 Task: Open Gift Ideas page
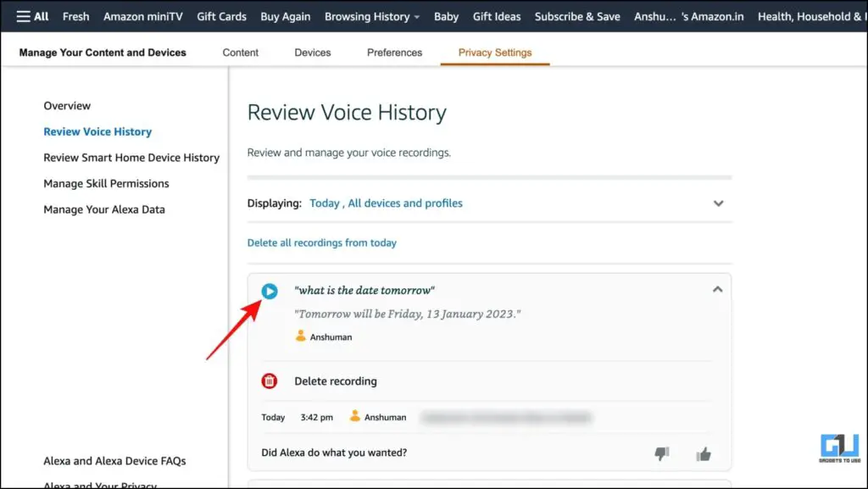(x=497, y=17)
